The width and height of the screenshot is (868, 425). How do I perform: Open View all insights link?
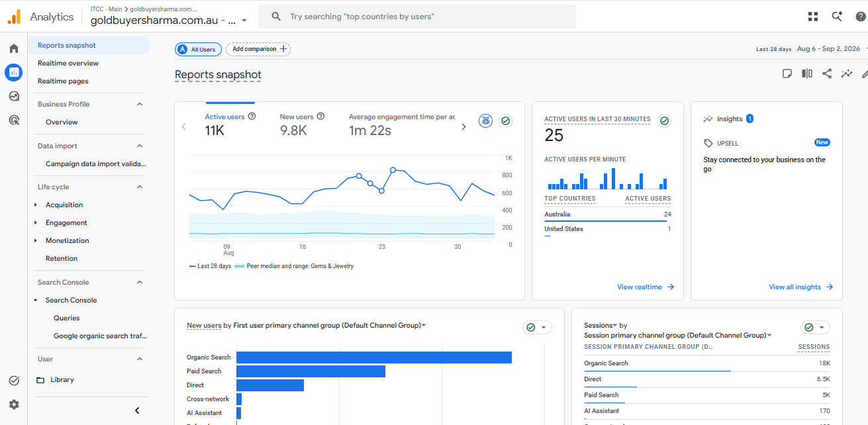(x=800, y=287)
